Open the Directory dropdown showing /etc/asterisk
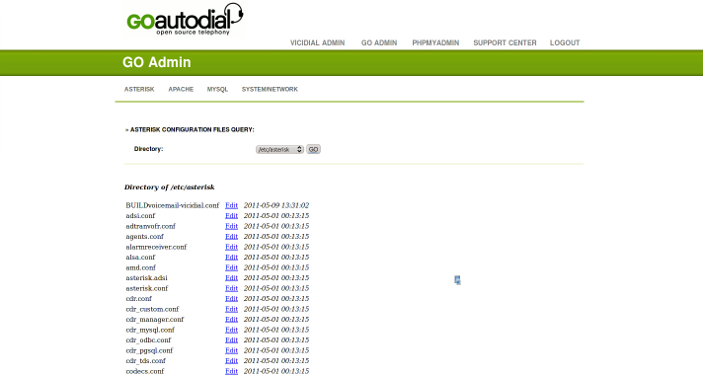This screenshot has height=375, width=703. pos(280,149)
